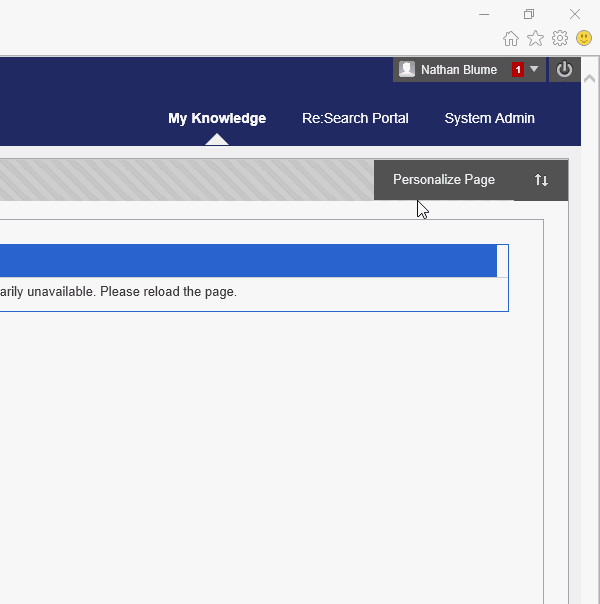Click the module header corner box
The image size is (600, 604).
[503, 261]
